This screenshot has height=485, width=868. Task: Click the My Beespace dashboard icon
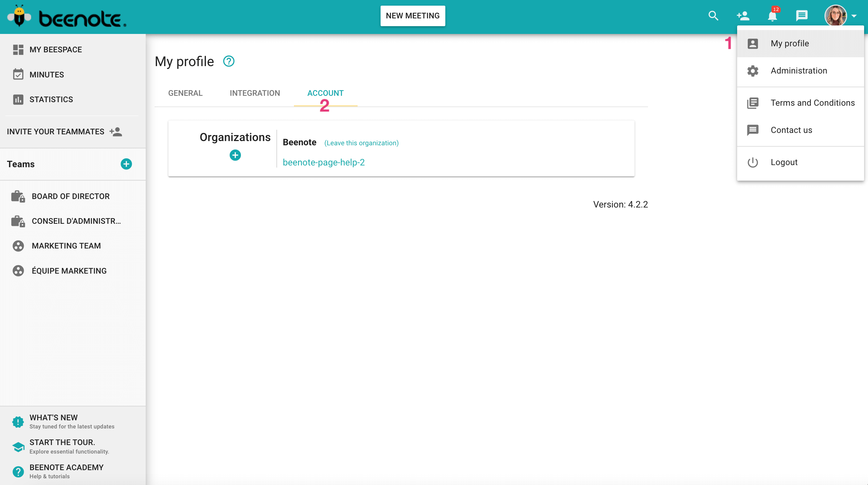tap(18, 49)
